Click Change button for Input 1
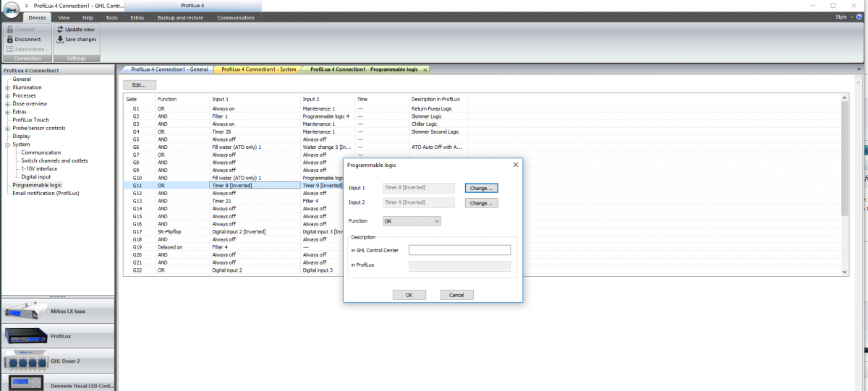Viewport: 868px width, 391px height. (482, 188)
